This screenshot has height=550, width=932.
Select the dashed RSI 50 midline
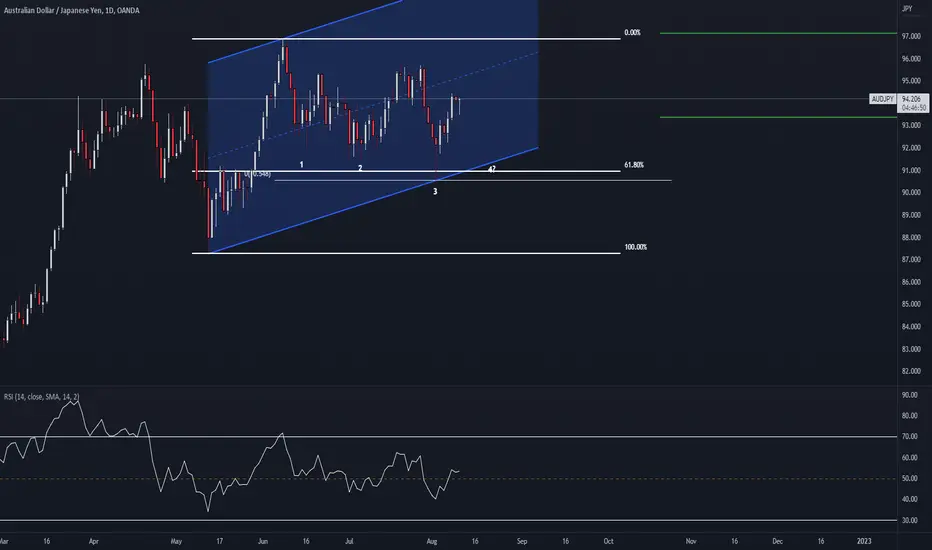(448, 479)
